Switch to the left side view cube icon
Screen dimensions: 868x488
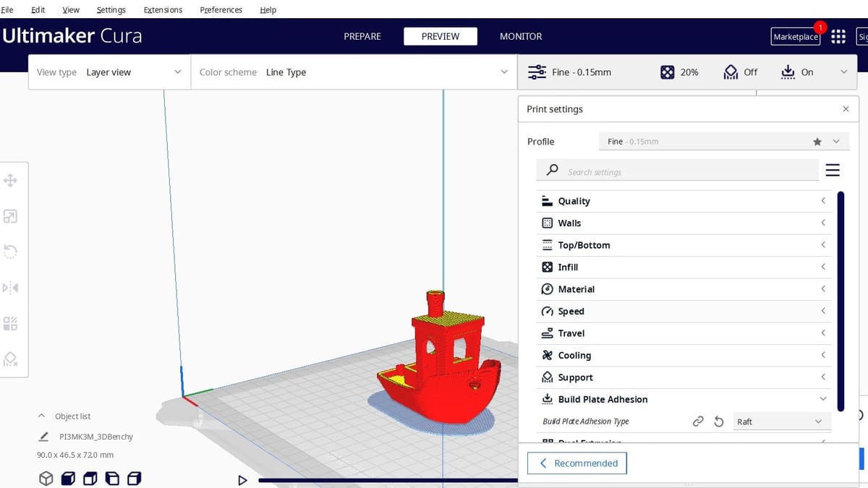click(x=112, y=479)
